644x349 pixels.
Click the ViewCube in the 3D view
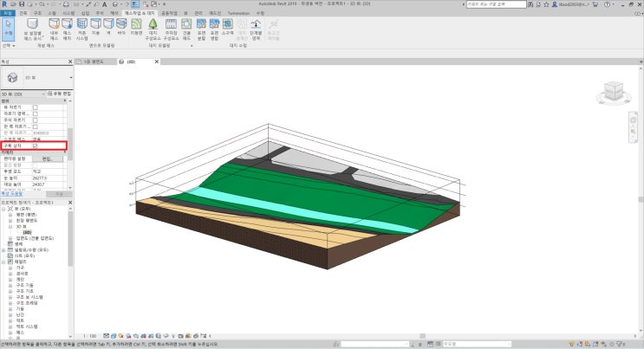coord(614,92)
